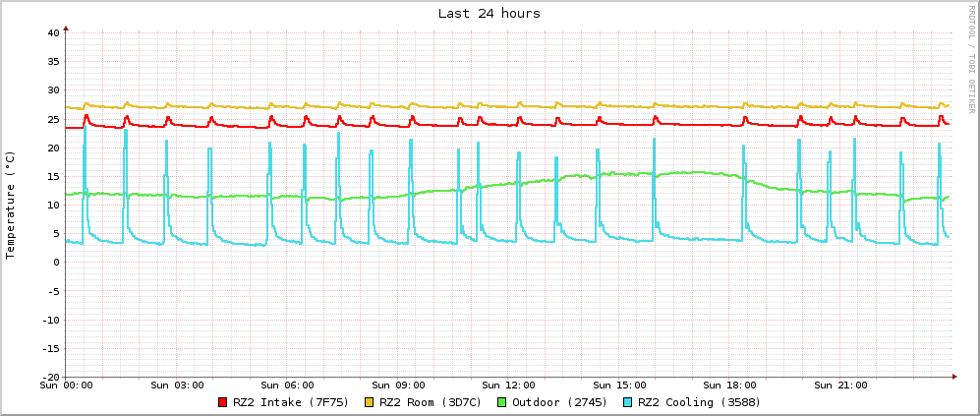
Task: Click the cyan RZ2 Cooling legend swatch
Action: pyautogui.click(x=627, y=402)
